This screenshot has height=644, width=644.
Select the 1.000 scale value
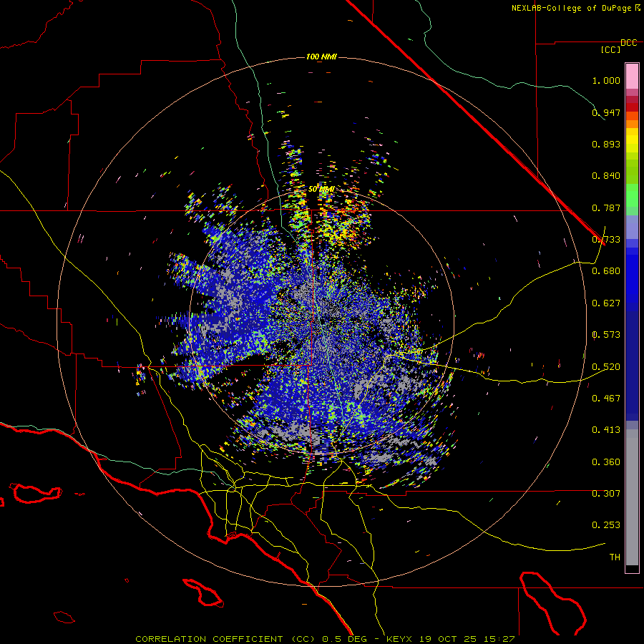[x=606, y=80]
